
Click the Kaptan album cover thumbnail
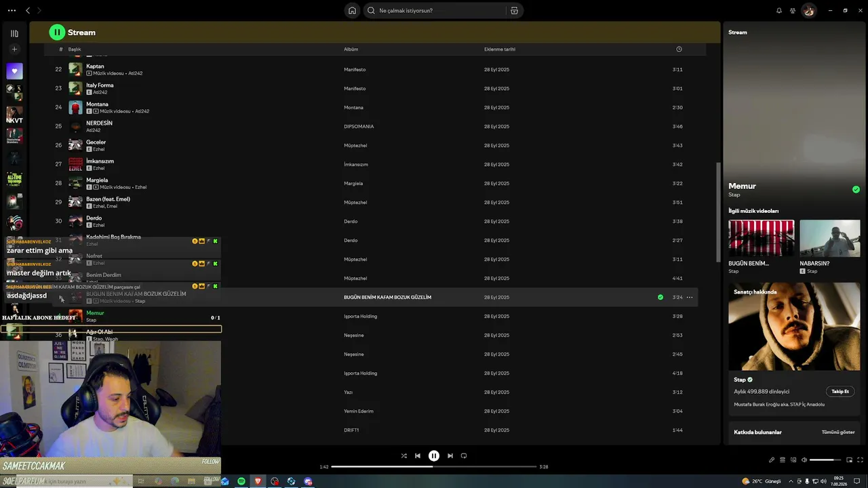75,69
